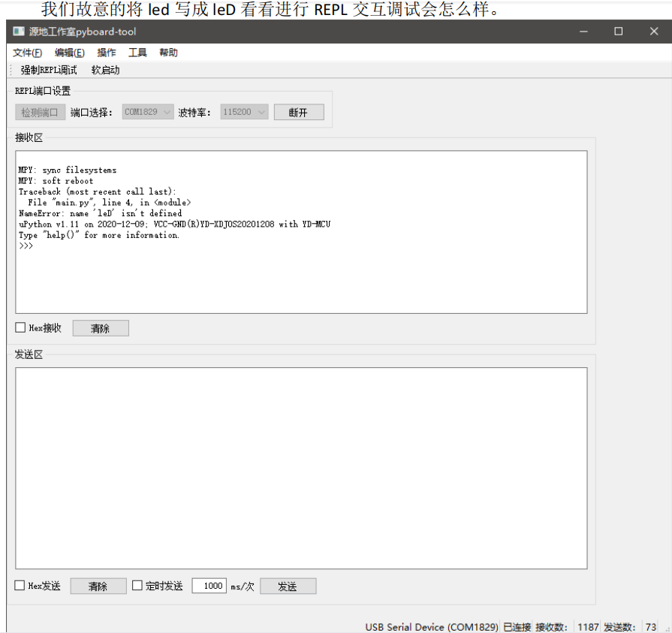Click the 已连接 status indicator

click(x=517, y=627)
